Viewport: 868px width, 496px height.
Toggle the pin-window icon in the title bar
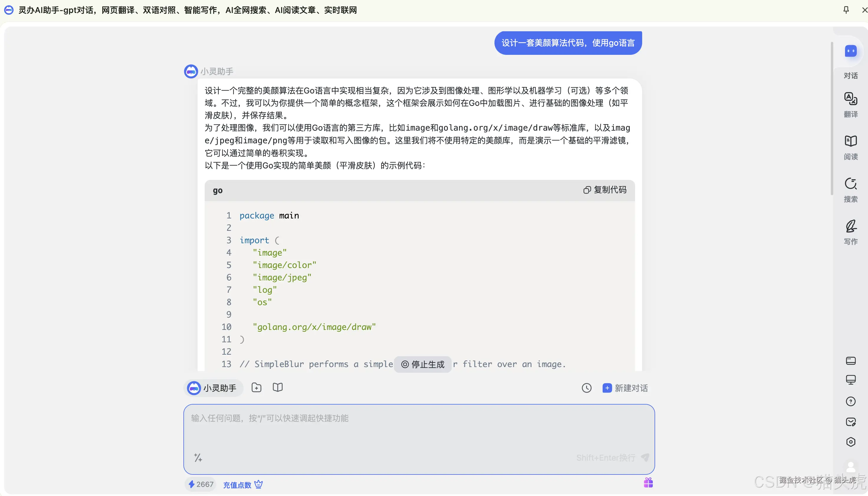pos(846,10)
